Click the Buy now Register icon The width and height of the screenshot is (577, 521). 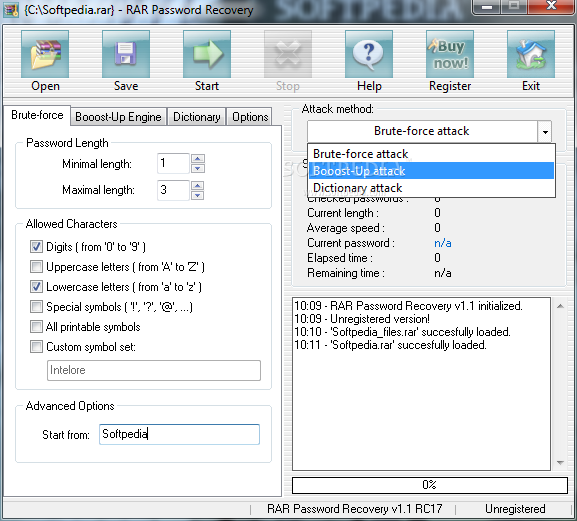pos(450,54)
